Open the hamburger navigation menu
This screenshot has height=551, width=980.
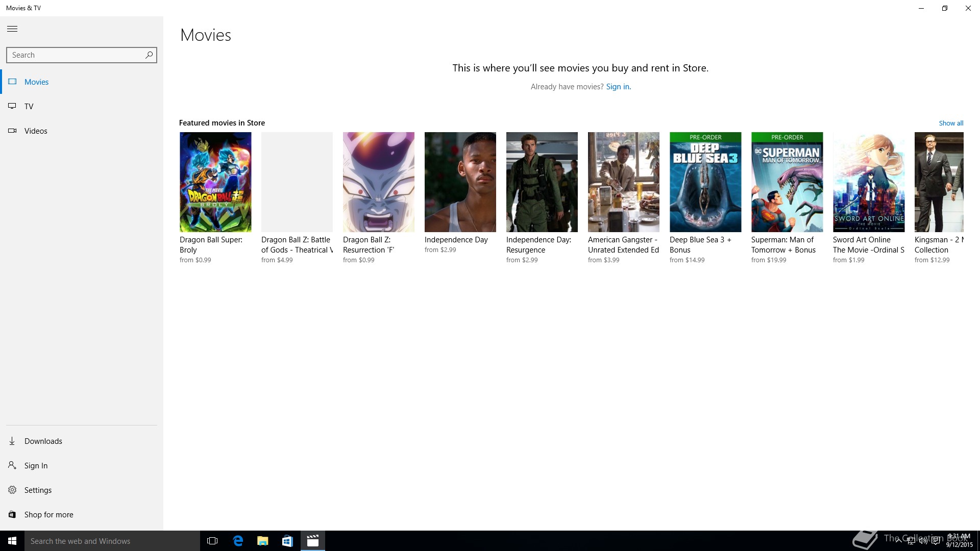pyautogui.click(x=12, y=29)
